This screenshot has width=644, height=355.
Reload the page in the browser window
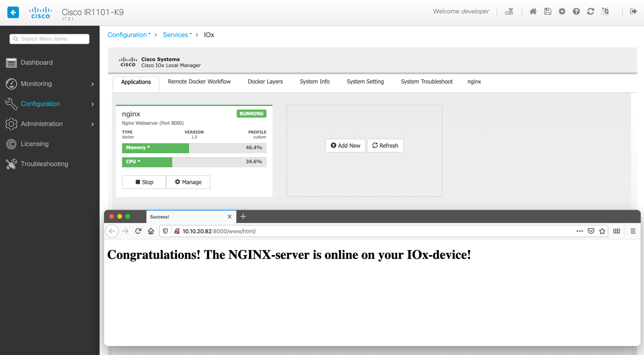(138, 231)
